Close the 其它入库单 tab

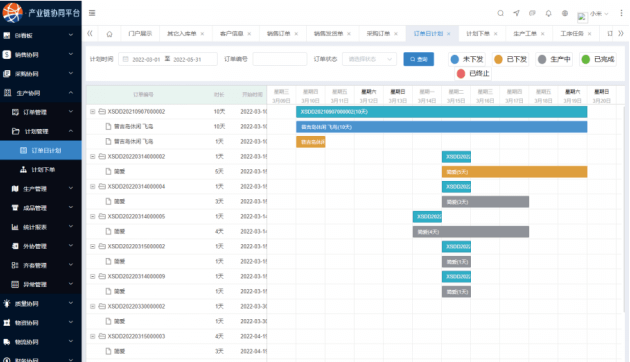click(202, 34)
